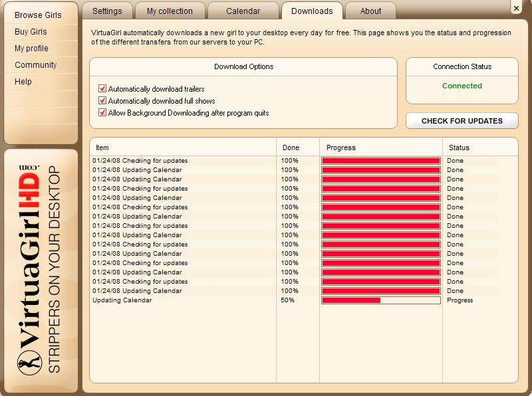Select the undated Updating Calendar row at 50%

click(x=304, y=300)
